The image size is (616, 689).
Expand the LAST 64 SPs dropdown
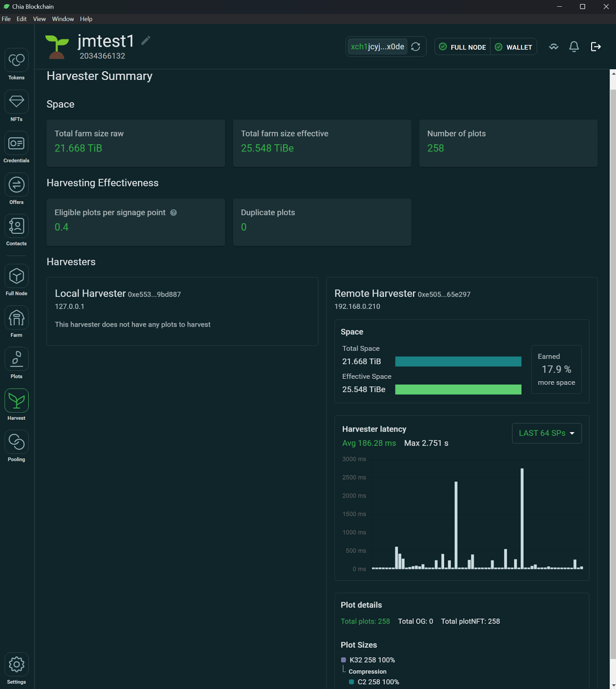(546, 433)
